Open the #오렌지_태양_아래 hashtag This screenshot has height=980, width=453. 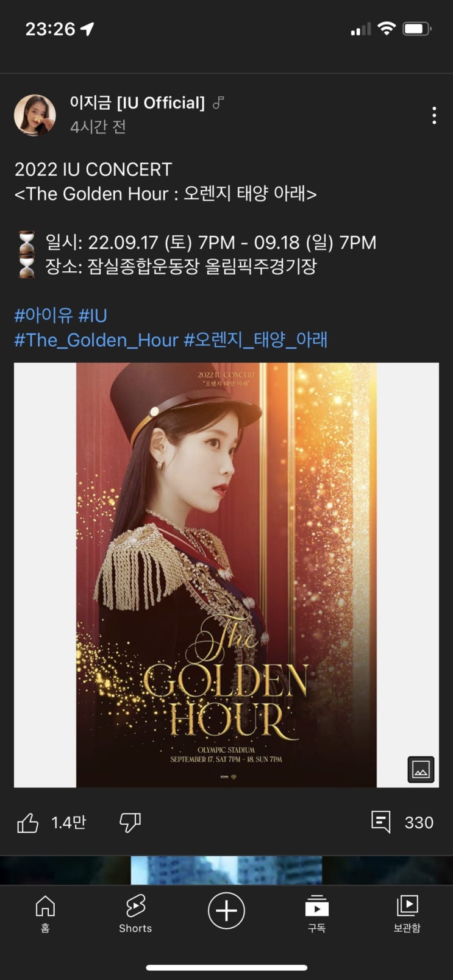tap(256, 340)
